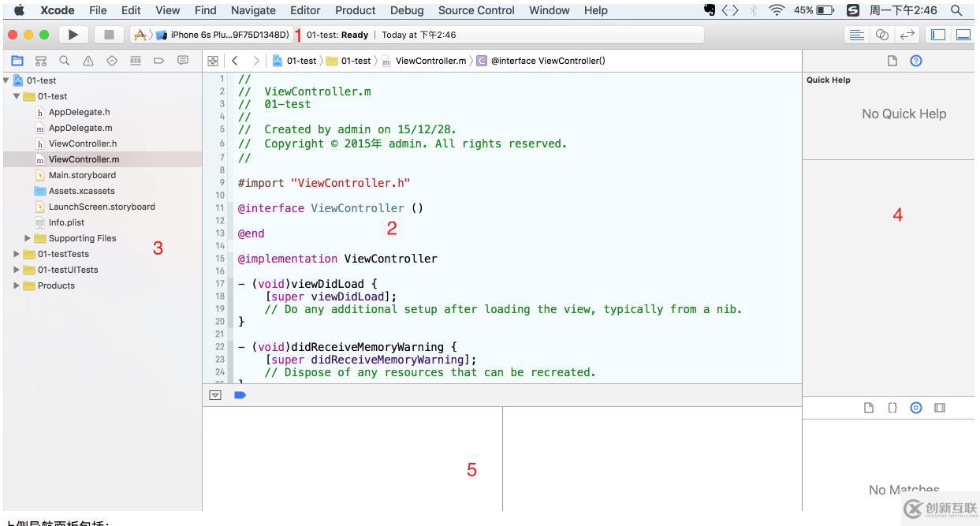The height and width of the screenshot is (526, 980).
Task: Switch to Standard editor
Action: click(x=855, y=35)
